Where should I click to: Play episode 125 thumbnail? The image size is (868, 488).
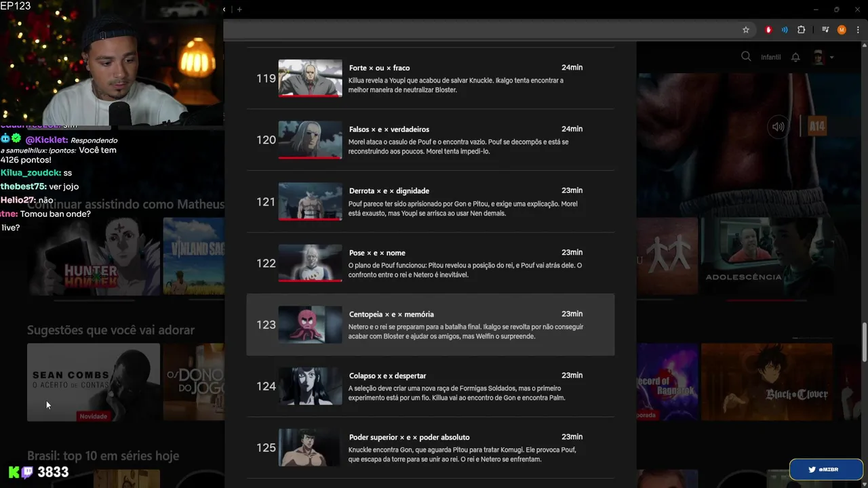(310, 447)
